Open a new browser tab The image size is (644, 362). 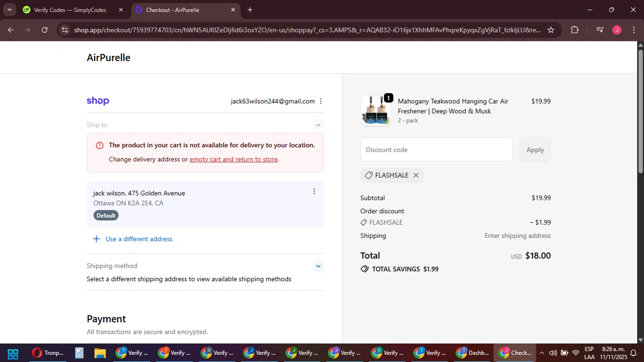pos(250,10)
